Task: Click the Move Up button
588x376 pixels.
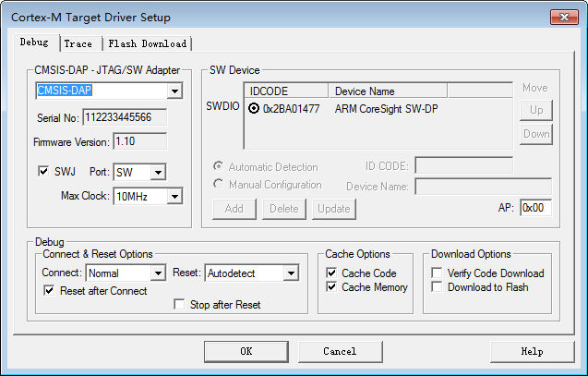Action: pyautogui.click(x=536, y=110)
